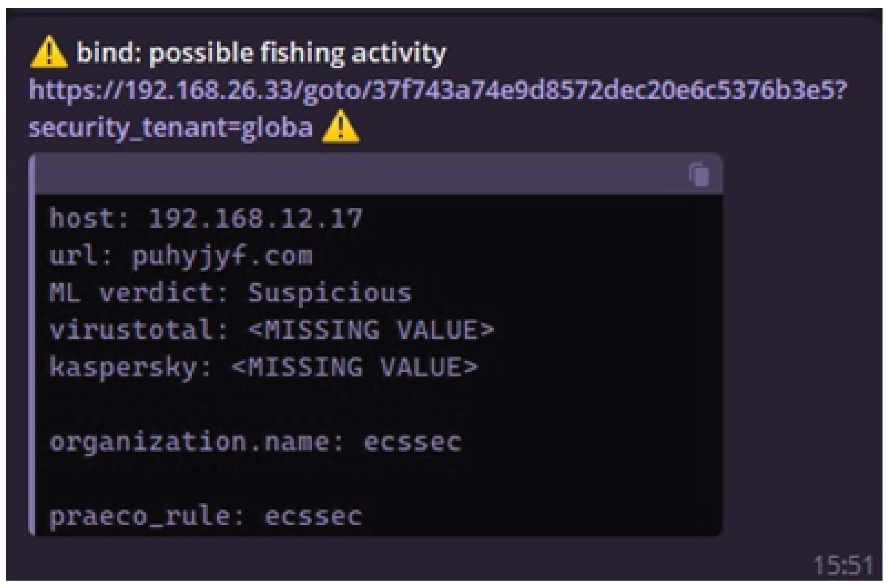Click the "praeco_rule: ecssec" line
This screenshot has width=889, height=588.
[x=206, y=516]
